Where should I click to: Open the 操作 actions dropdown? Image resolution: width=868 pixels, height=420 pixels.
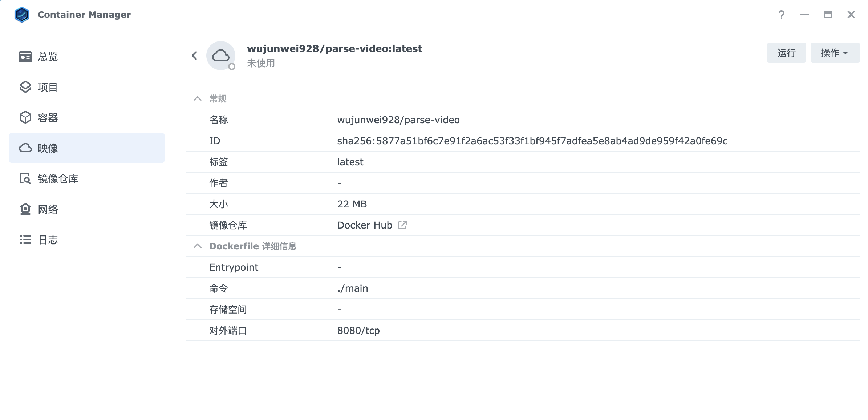[835, 53]
